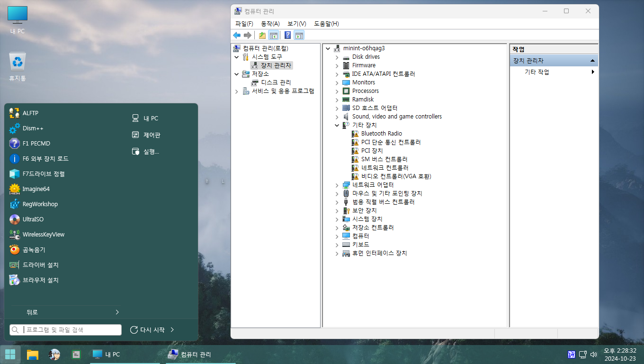Toggle the action pane toolbar icon

tap(299, 35)
